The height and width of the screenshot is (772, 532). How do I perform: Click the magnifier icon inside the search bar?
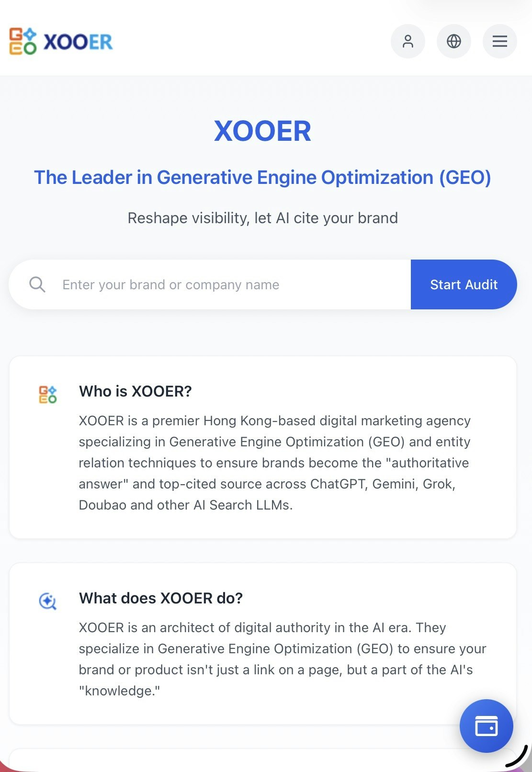click(x=38, y=284)
